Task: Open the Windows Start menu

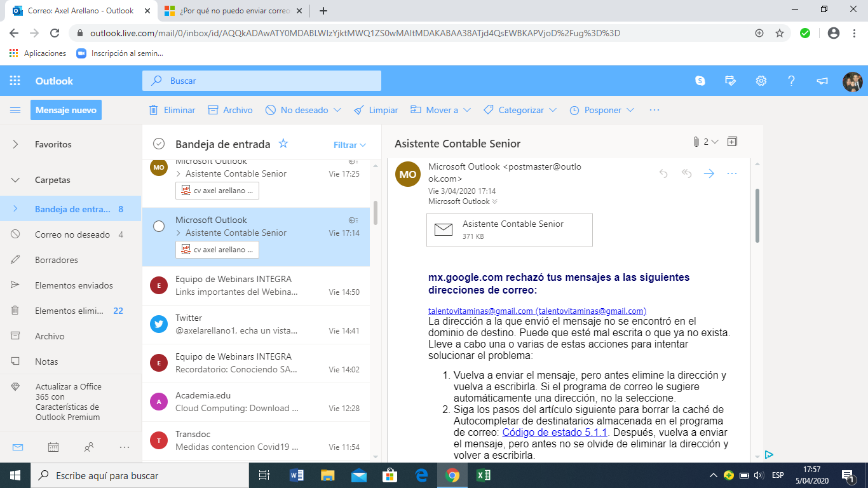Action: point(15,475)
